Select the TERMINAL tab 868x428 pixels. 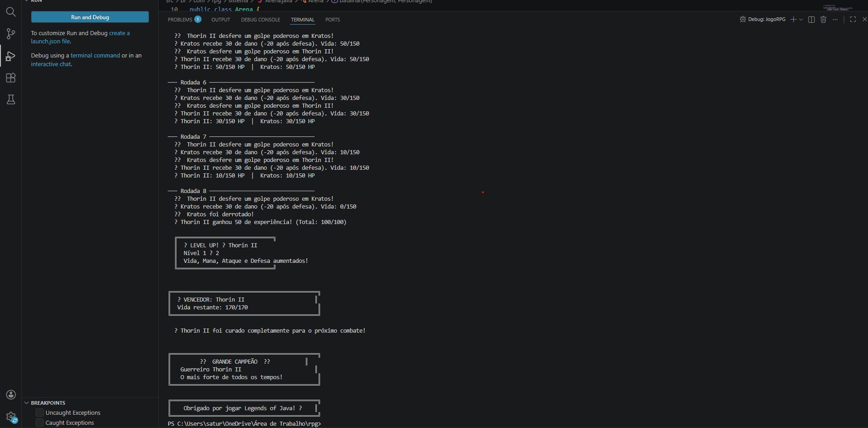point(303,20)
